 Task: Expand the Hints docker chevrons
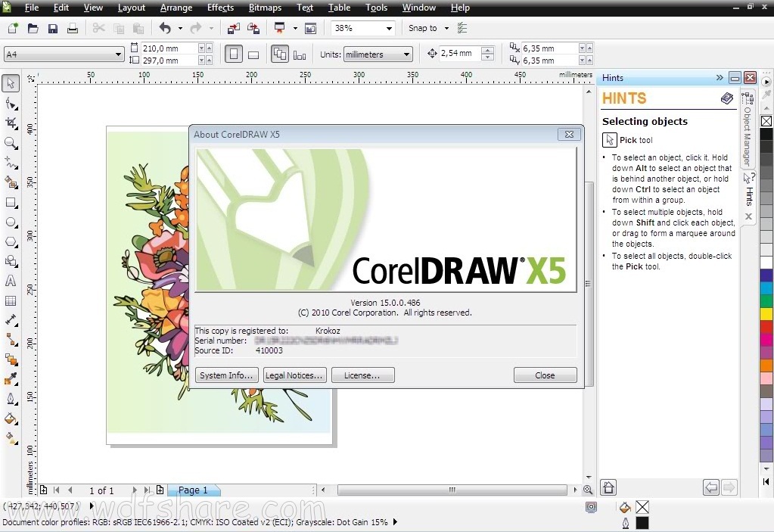click(720, 77)
